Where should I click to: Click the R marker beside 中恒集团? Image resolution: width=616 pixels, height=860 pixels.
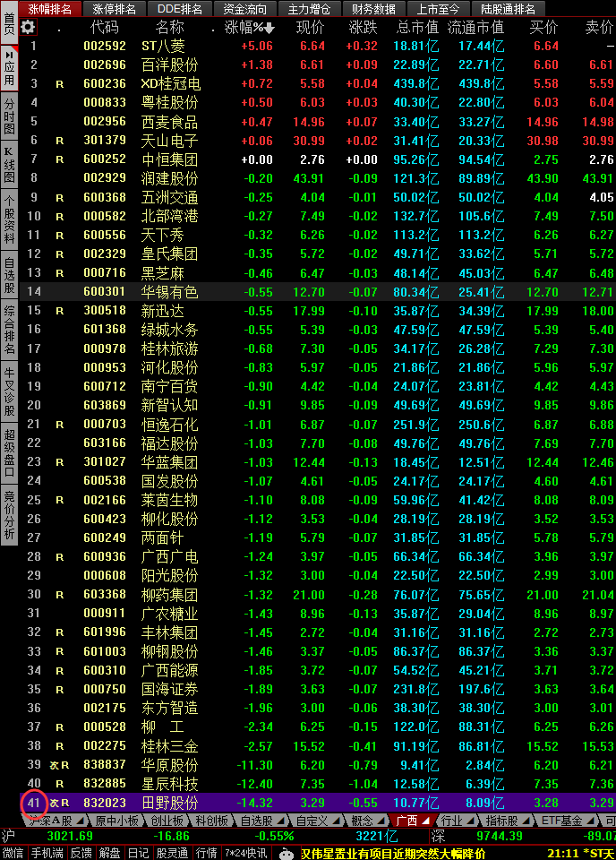(60, 160)
